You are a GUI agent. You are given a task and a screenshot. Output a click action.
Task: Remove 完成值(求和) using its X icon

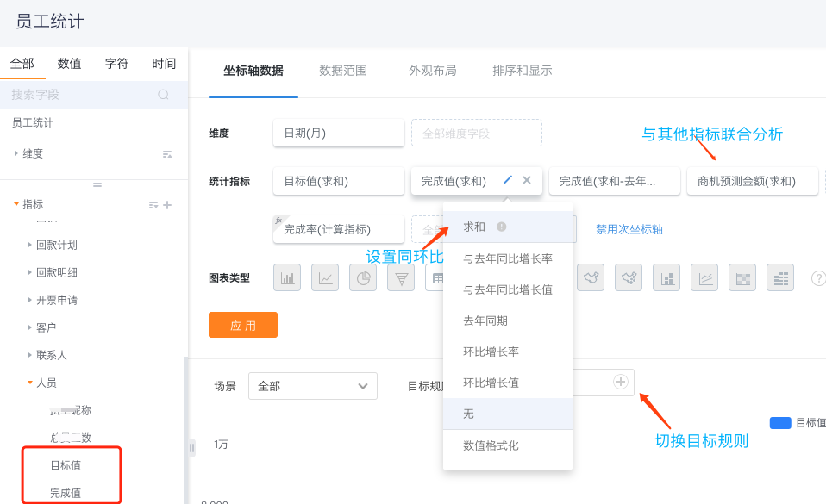tap(527, 180)
